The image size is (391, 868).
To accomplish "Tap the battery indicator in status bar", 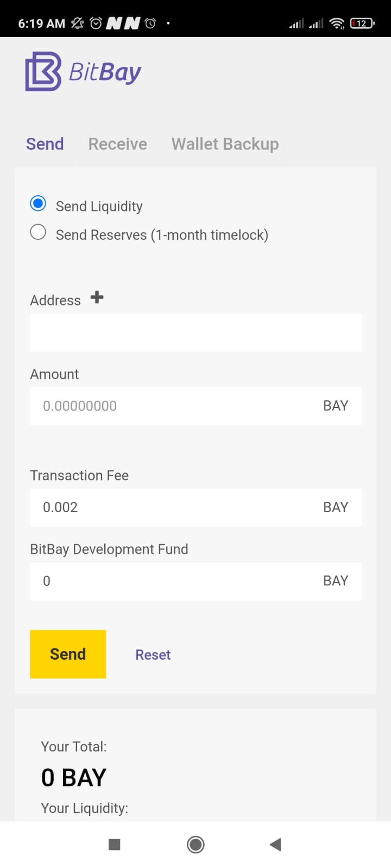I will [362, 23].
